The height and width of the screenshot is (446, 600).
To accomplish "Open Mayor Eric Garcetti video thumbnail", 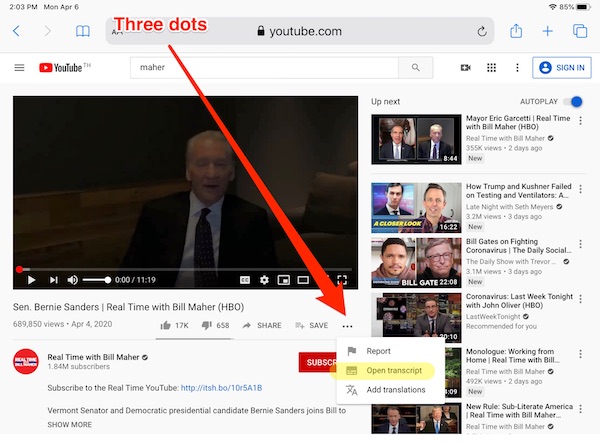I will [416, 139].
